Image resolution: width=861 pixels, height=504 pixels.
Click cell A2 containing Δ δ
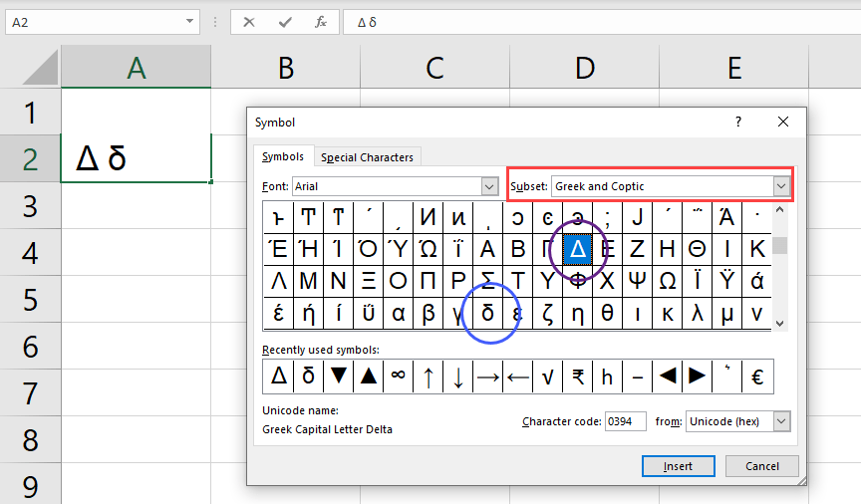click(137, 158)
